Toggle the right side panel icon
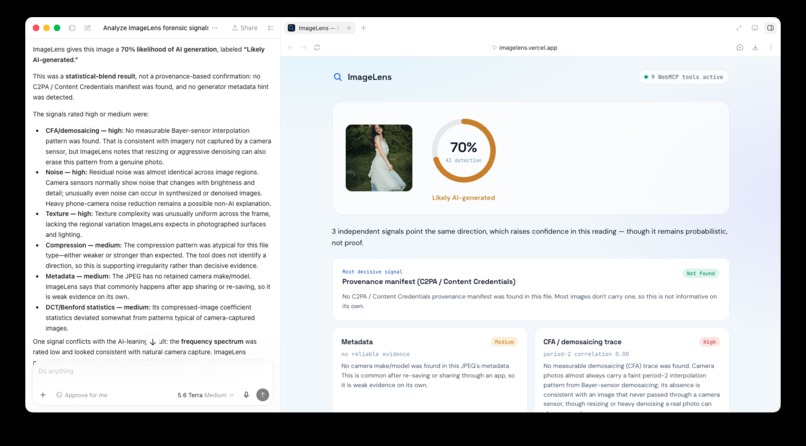 pos(770,28)
